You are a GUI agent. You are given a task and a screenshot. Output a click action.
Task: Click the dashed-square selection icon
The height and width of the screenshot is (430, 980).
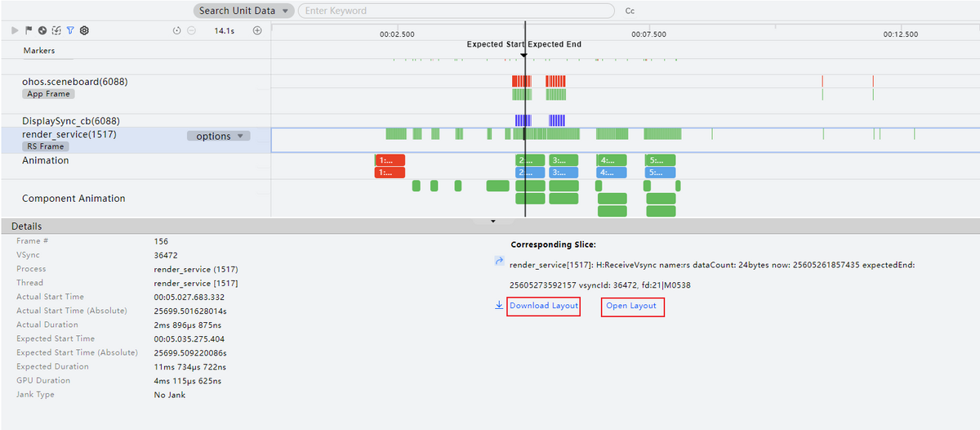(56, 30)
